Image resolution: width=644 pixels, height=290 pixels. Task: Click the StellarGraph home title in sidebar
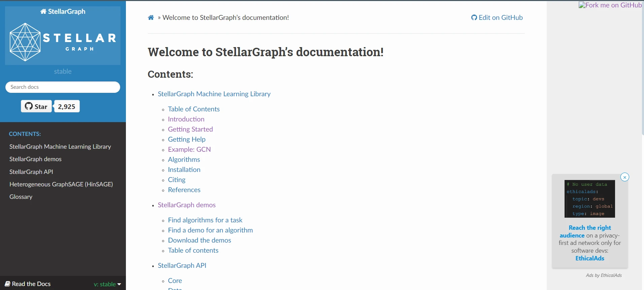(63, 11)
